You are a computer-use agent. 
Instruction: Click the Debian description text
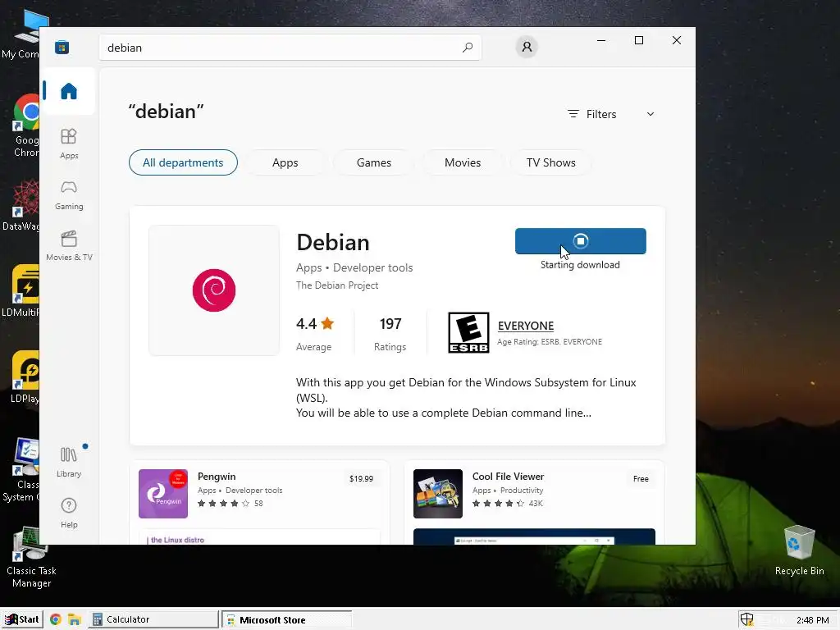466,398
